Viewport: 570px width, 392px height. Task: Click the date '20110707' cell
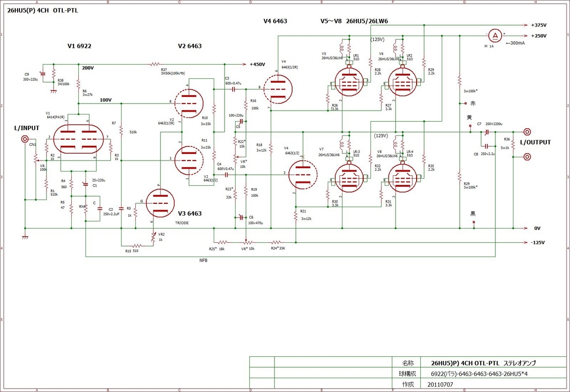coord(440,384)
